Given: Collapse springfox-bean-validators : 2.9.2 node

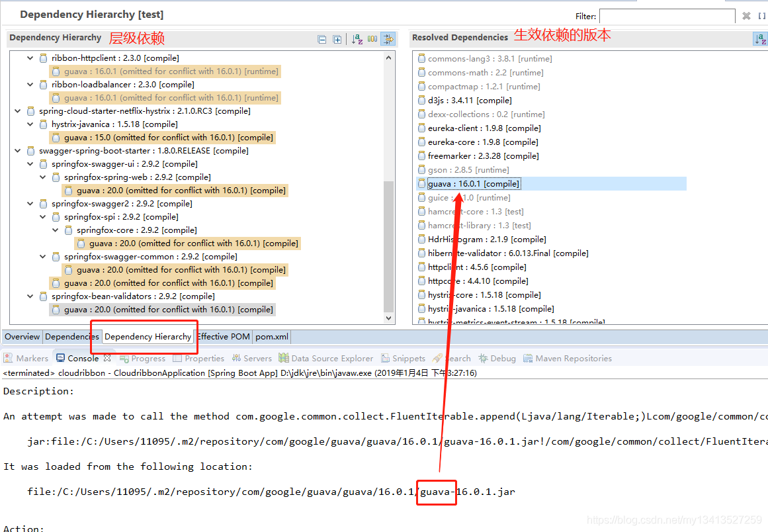Looking at the screenshot, I should tap(30, 296).
